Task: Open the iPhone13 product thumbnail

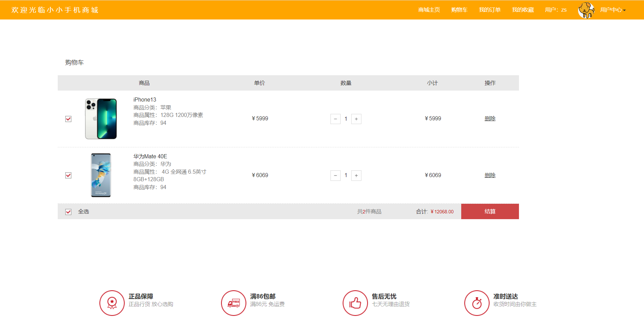Action: coord(101,119)
